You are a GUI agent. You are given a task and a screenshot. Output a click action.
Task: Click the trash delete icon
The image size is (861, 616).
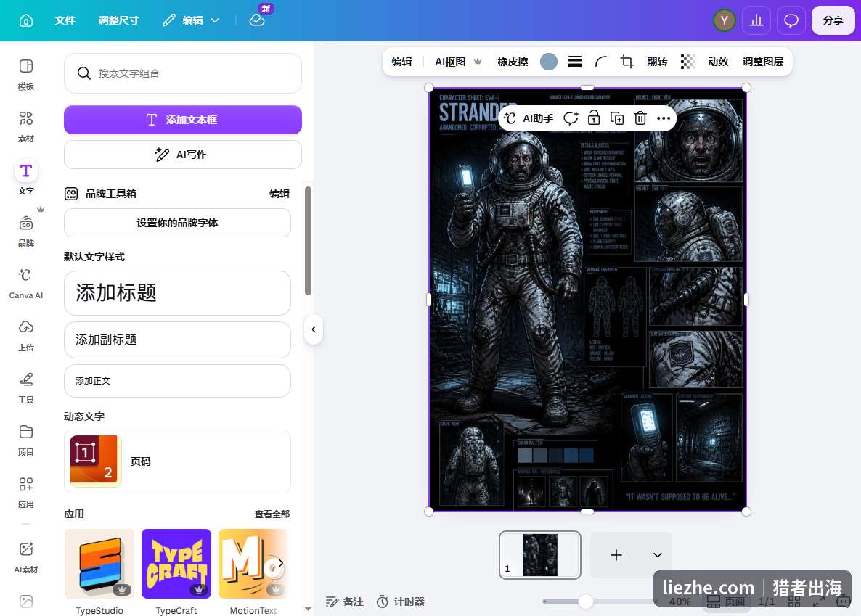640,118
